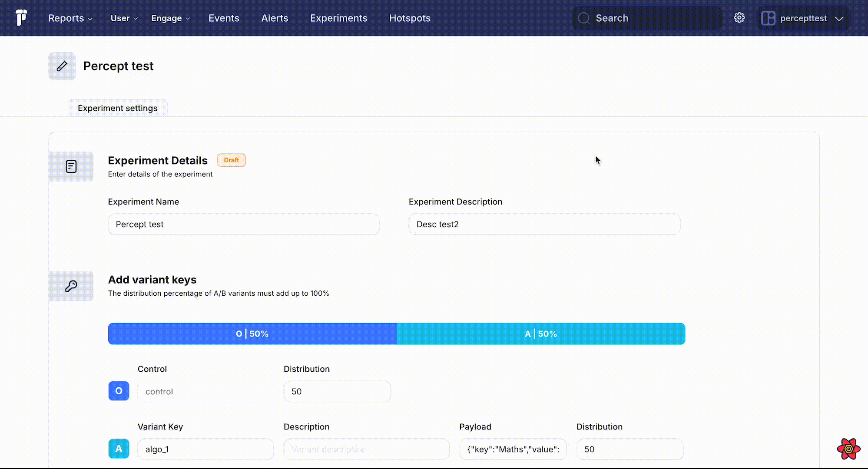Toggle the A variant 50% bar segment

pos(540,334)
